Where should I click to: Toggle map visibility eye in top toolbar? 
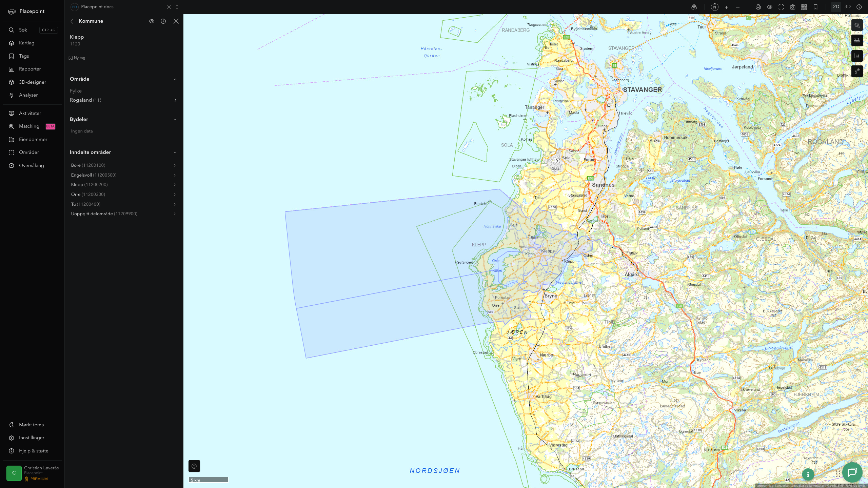click(x=770, y=7)
